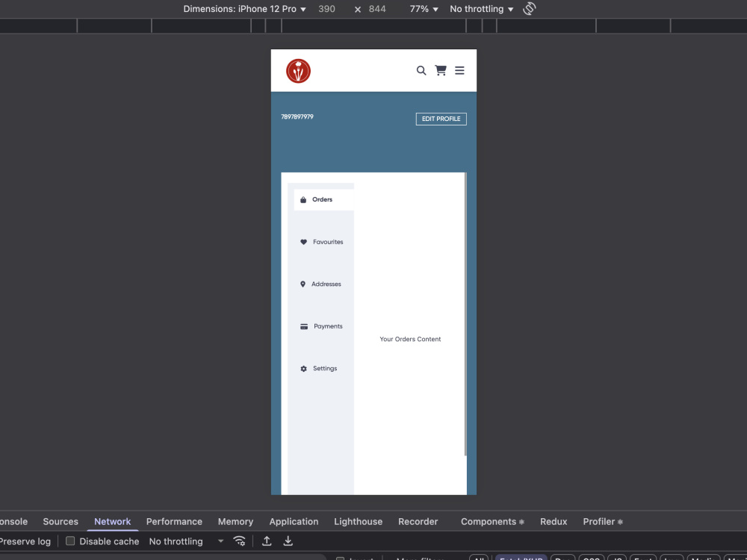This screenshot has height=560, width=747.
Task: Click the Orders bag icon
Action: (x=303, y=199)
